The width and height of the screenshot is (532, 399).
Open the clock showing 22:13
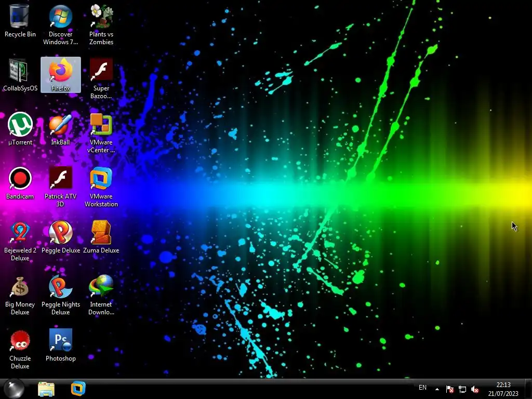(x=503, y=389)
